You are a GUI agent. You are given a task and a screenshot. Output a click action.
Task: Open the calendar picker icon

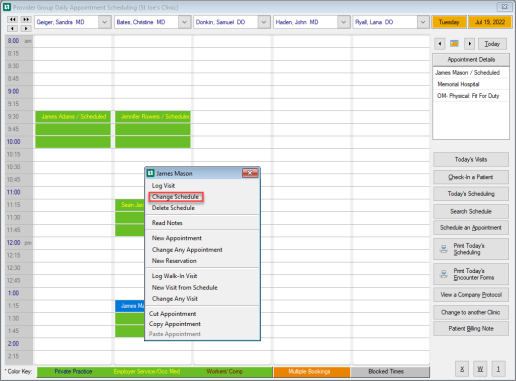(454, 44)
